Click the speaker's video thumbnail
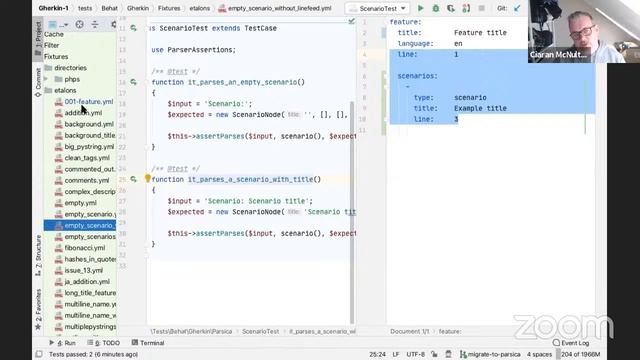The image size is (640, 360). (x=584, y=31)
